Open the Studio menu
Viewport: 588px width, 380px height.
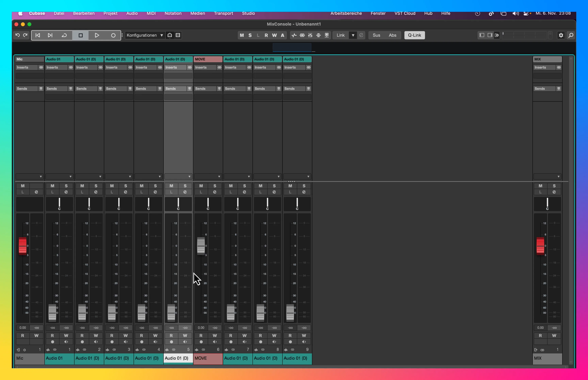(248, 13)
